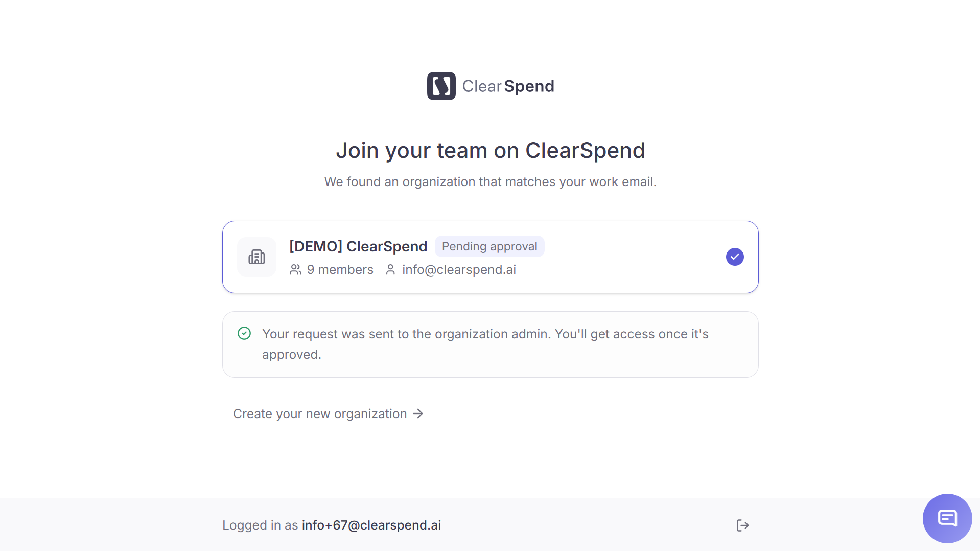Viewport: 980px width, 551px height.
Task: Click the Pending approval badge
Action: point(489,246)
